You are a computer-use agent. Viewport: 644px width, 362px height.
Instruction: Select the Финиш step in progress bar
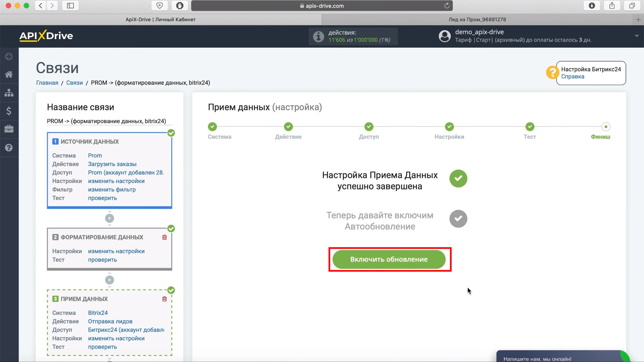(606, 127)
